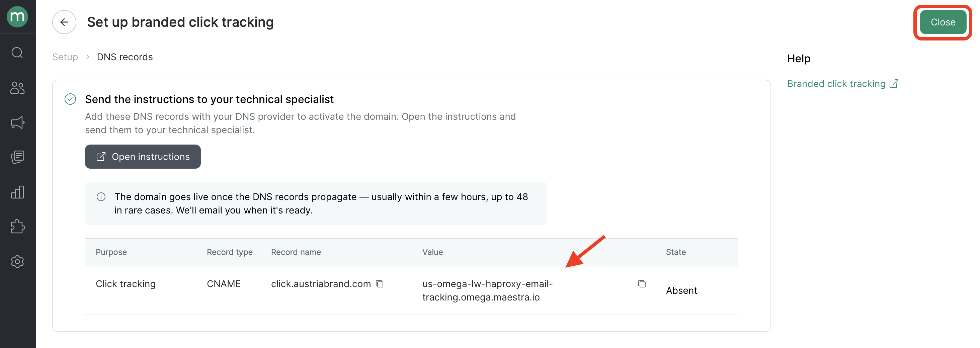Click the info icon in the notice
Screen dimensions: 980x348
(101, 197)
